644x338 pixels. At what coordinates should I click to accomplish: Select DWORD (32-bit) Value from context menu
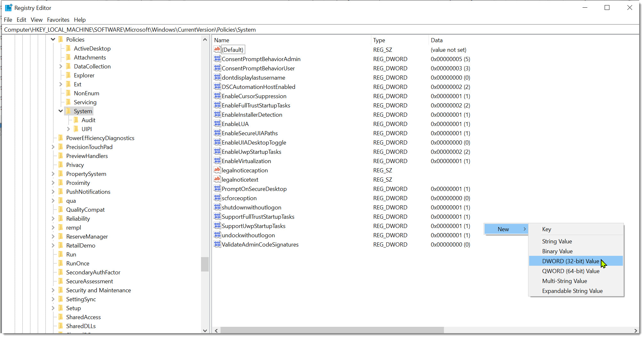pos(570,261)
